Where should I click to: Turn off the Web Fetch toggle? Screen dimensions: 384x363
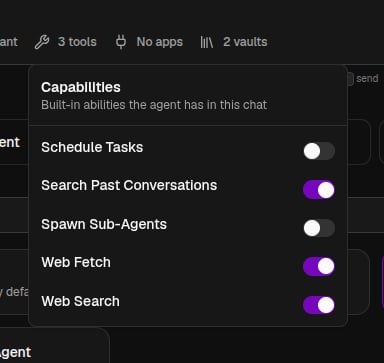(319, 266)
